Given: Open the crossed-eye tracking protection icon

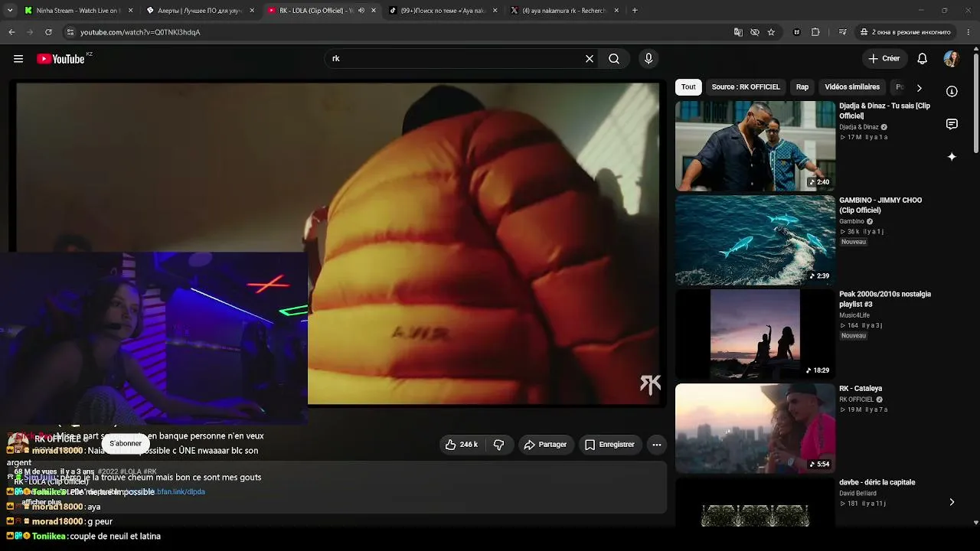Looking at the screenshot, I should (755, 32).
